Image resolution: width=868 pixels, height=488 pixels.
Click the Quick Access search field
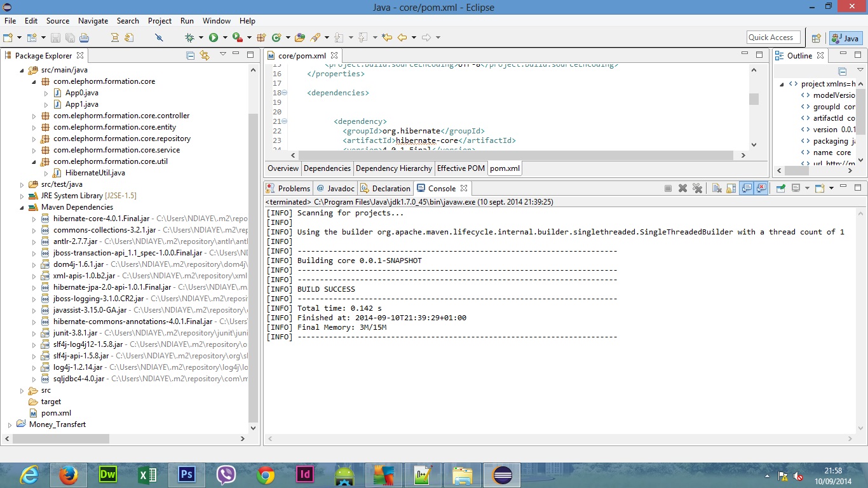point(773,37)
